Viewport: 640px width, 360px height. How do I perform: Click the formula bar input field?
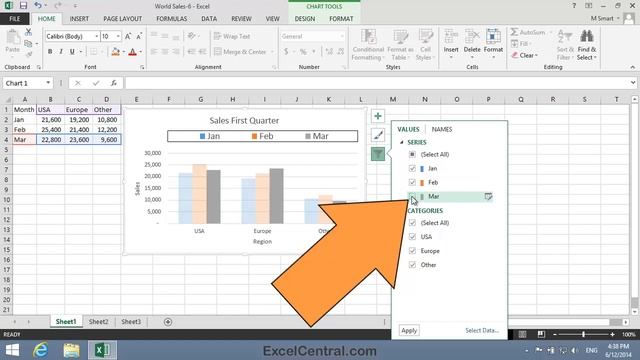pyautogui.click(x=377, y=83)
